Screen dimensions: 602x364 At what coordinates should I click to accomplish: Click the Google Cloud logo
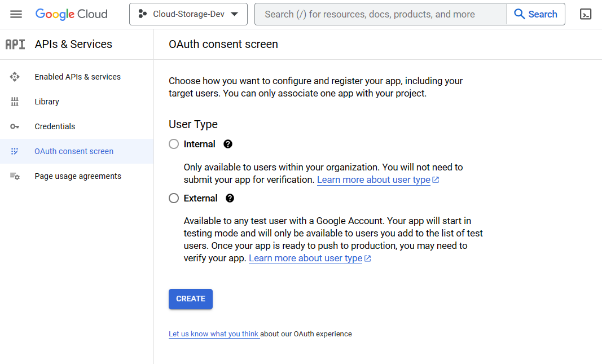[x=71, y=14]
